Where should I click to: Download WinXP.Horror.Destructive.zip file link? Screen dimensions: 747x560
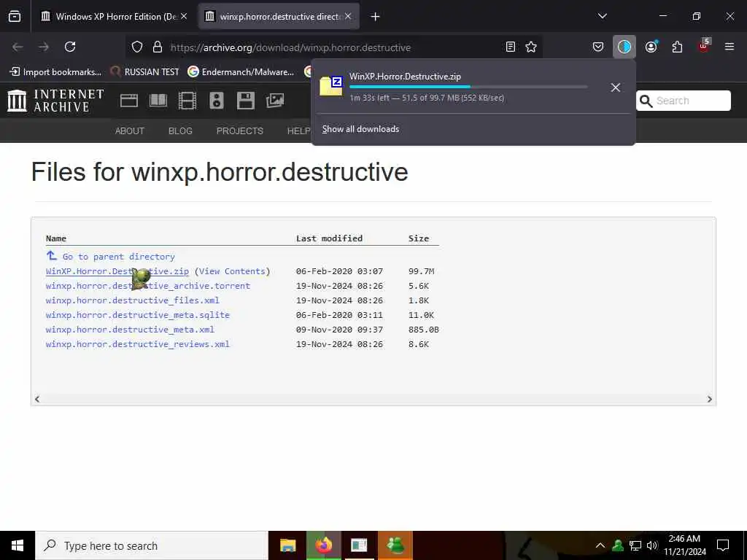pos(117,271)
